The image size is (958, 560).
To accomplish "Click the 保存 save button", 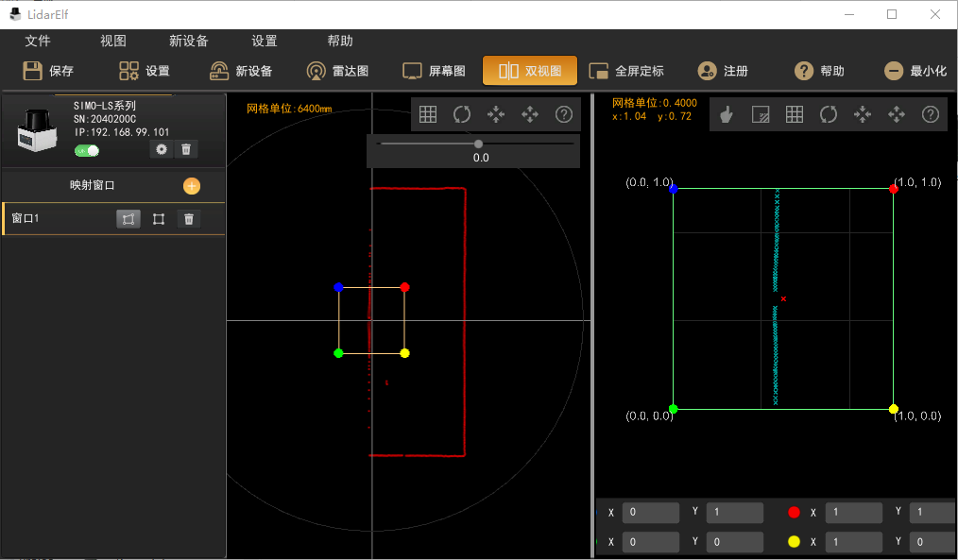I will coord(48,71).
